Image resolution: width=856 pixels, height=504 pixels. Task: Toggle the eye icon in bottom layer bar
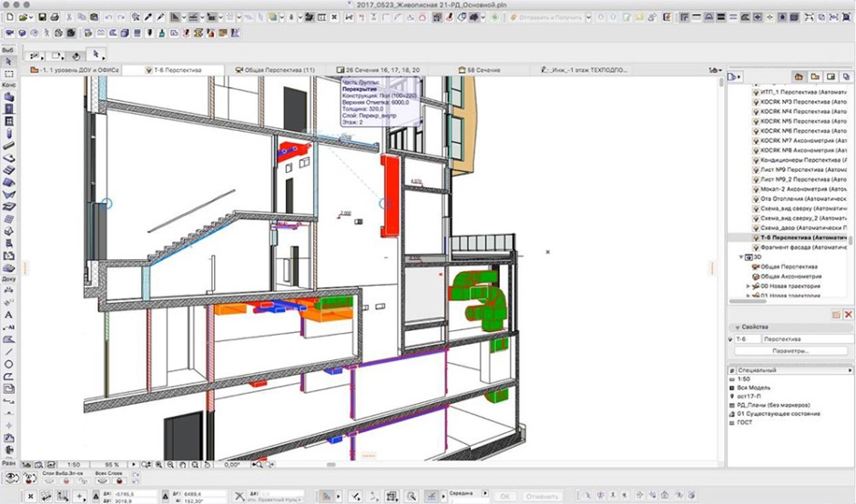(x=11, y=477)
